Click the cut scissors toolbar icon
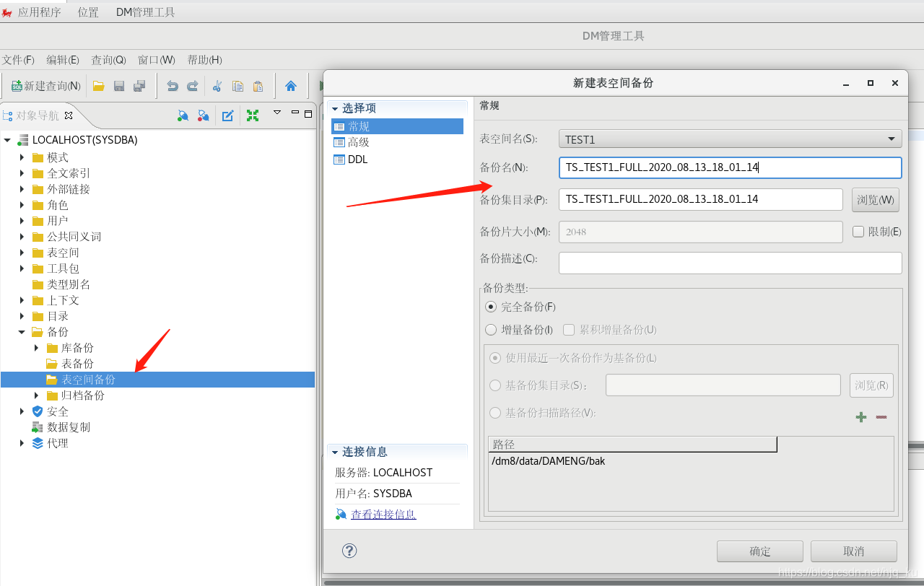Screen dimensions: 924x586 pos(217,86)
